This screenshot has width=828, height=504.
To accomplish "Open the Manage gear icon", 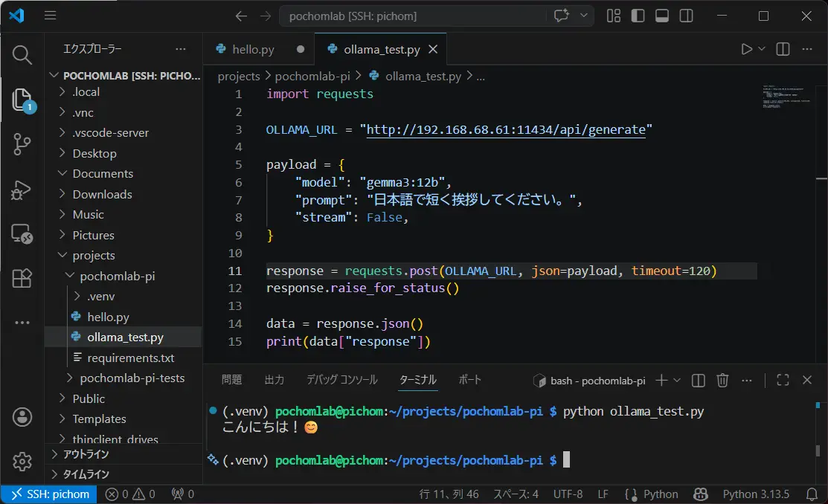I will pyautogui.click(x=22, y=461).
